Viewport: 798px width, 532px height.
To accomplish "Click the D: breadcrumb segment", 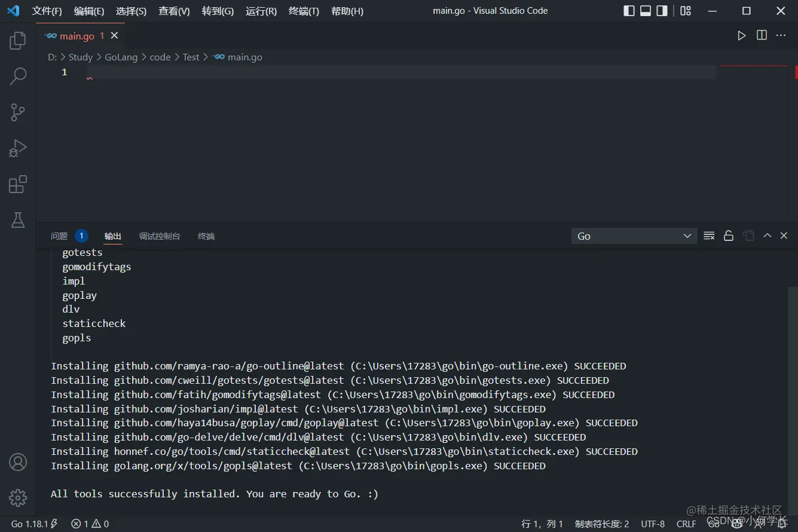I will point(53,57).
